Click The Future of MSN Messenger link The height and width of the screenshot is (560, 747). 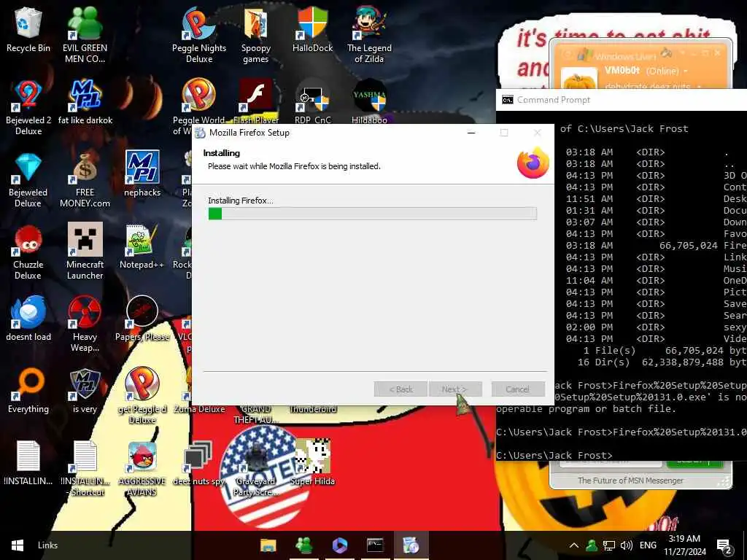[x=630, y=481]
